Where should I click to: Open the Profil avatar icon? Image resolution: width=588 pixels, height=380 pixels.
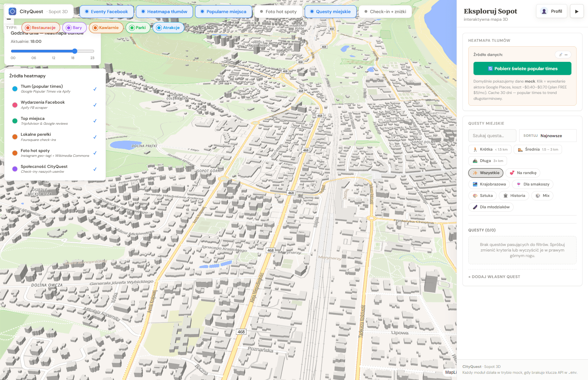tap(544, 11)
